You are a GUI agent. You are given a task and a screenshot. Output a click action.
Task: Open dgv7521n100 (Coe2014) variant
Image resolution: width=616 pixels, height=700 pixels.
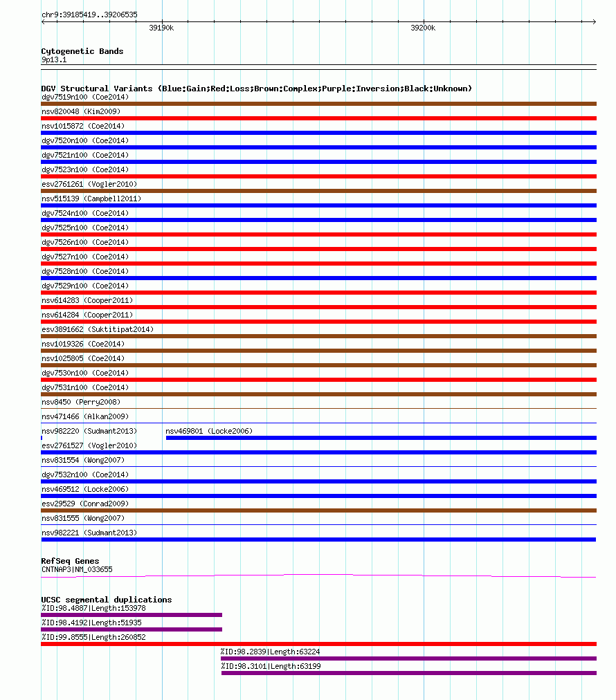[85, 155]
